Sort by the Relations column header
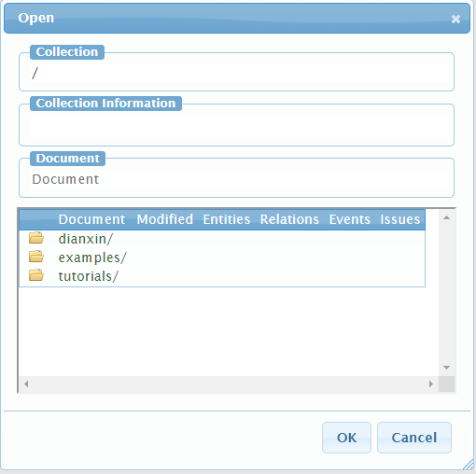The height and width of the screenshot is (474, 476). click(x=289, y=219)
